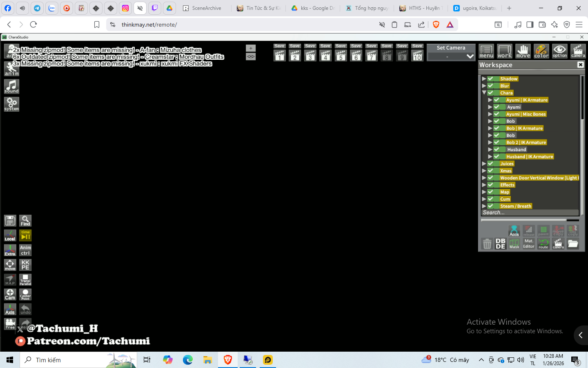Open the Set Camera dropdown
Viewport: 588px width, 368px height.
point(451,56)
